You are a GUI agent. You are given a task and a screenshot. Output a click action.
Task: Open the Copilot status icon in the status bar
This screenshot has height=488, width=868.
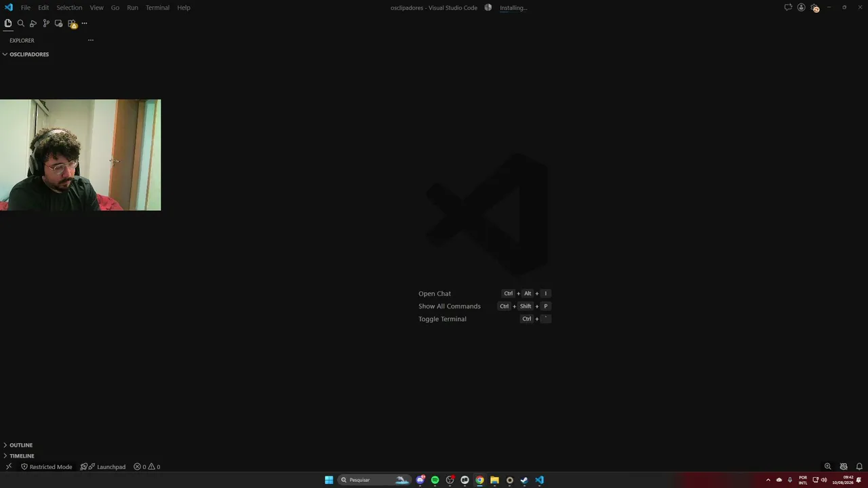pos(844,466)
